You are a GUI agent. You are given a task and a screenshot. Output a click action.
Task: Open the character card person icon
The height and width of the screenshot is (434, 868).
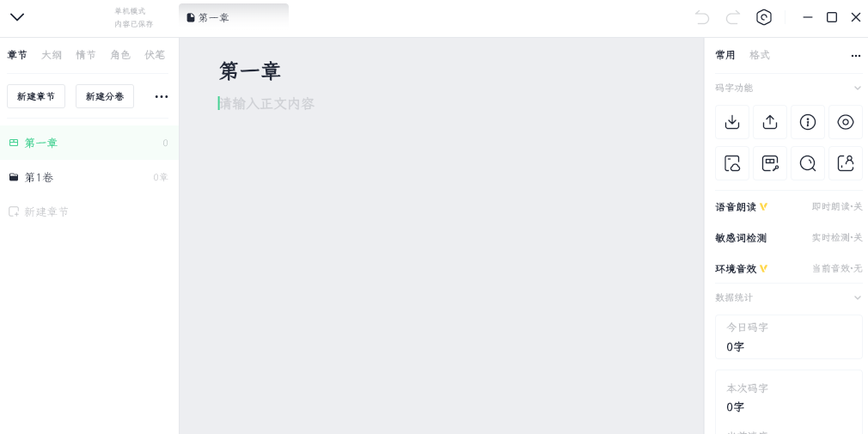tap(846, 163)
